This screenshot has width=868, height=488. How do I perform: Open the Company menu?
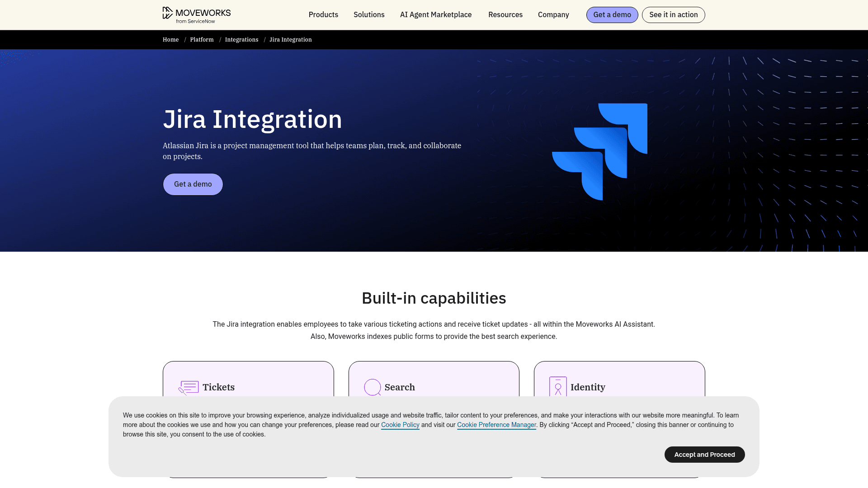[553, 15]
